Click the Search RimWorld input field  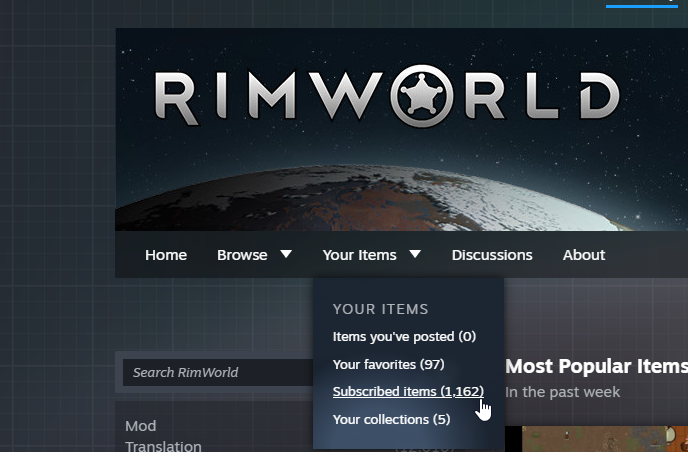(218, 373)
